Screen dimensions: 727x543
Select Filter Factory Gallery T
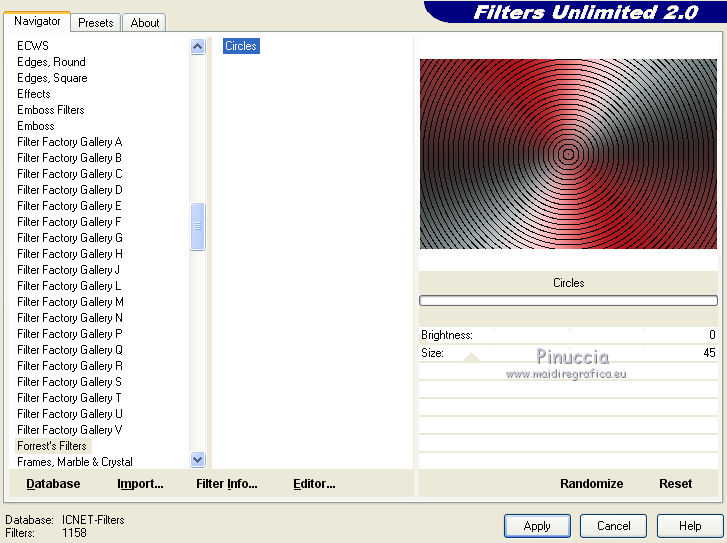pos(69,398)
